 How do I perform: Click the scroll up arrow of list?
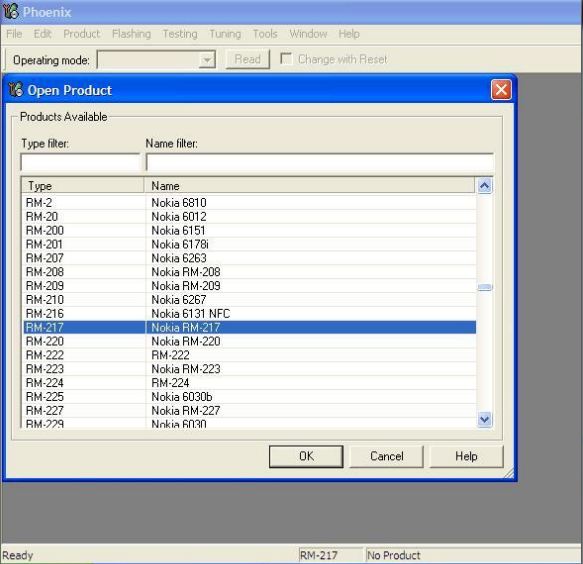coord(484,186)
